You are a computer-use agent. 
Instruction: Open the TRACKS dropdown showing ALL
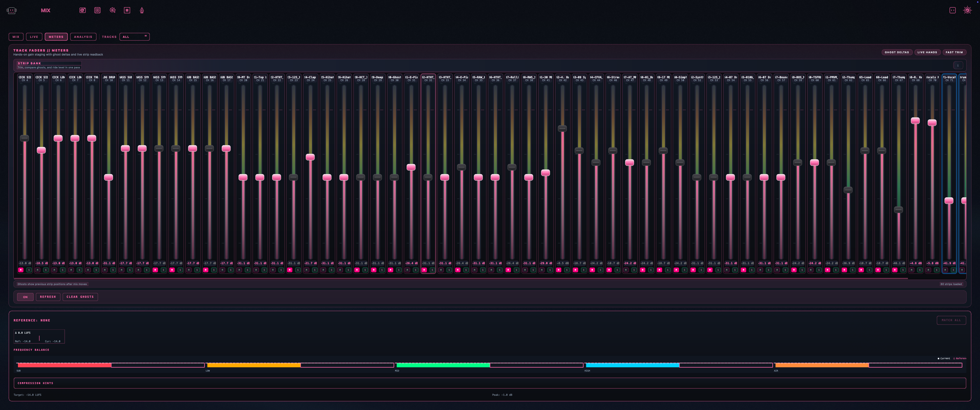(x=134, y=36)
